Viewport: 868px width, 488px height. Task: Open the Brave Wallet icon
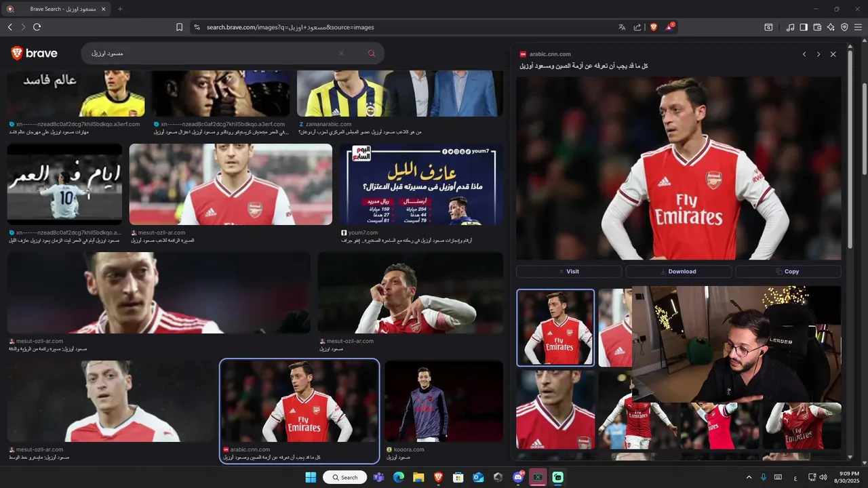817,27
